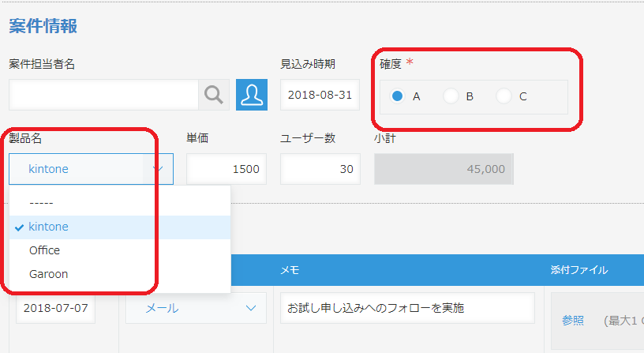
Task: Click the date field 2018-07-07
Action: point(56,308)
